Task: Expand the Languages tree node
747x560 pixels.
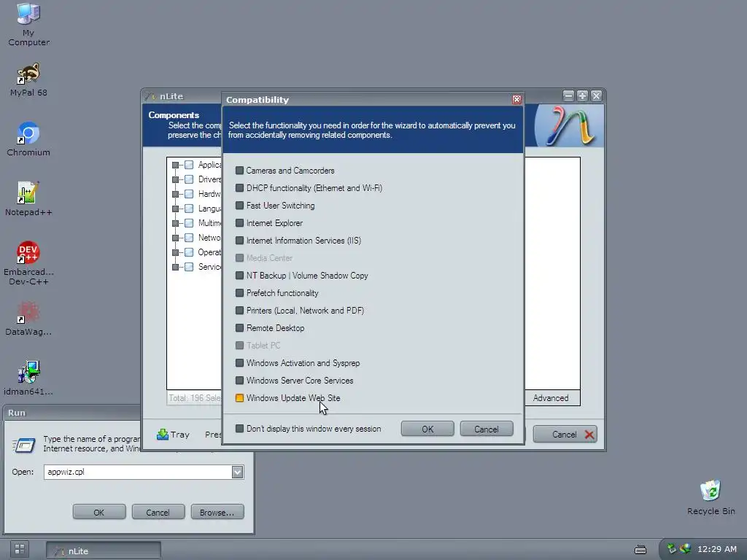Action: tap(175, 209)
